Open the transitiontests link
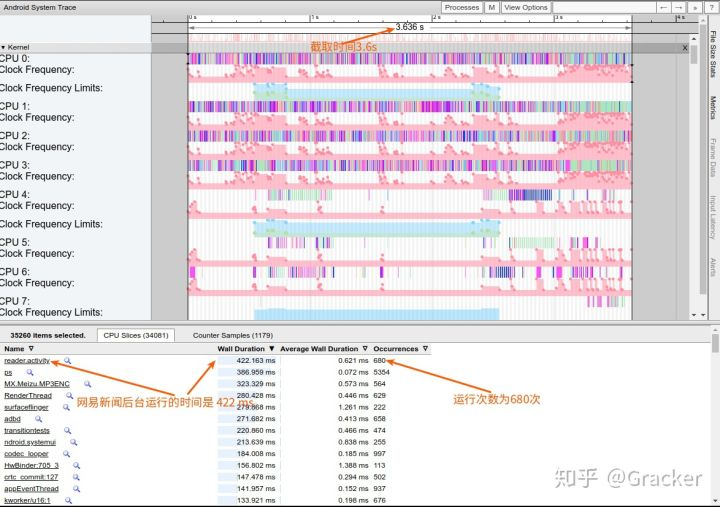Viewport: 720px width, 507px height. tap(27, 431)
